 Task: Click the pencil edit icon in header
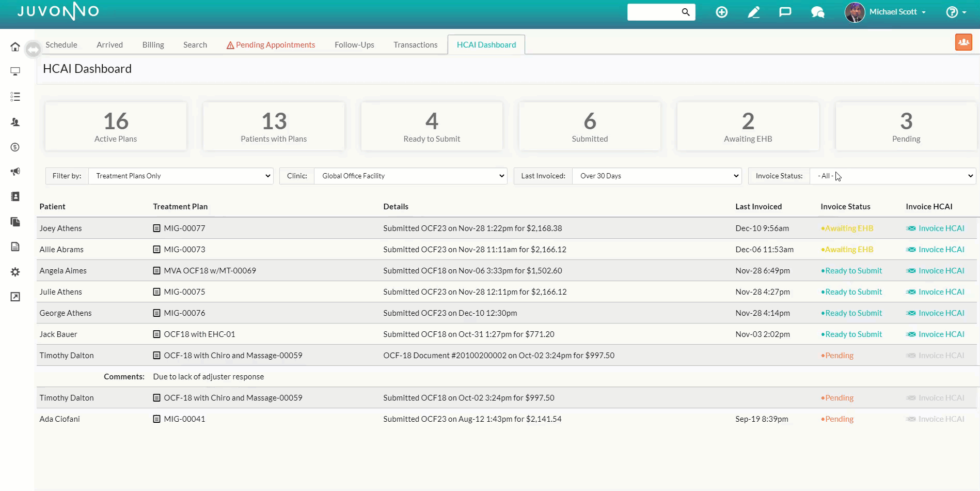click(x=753, y=12)
